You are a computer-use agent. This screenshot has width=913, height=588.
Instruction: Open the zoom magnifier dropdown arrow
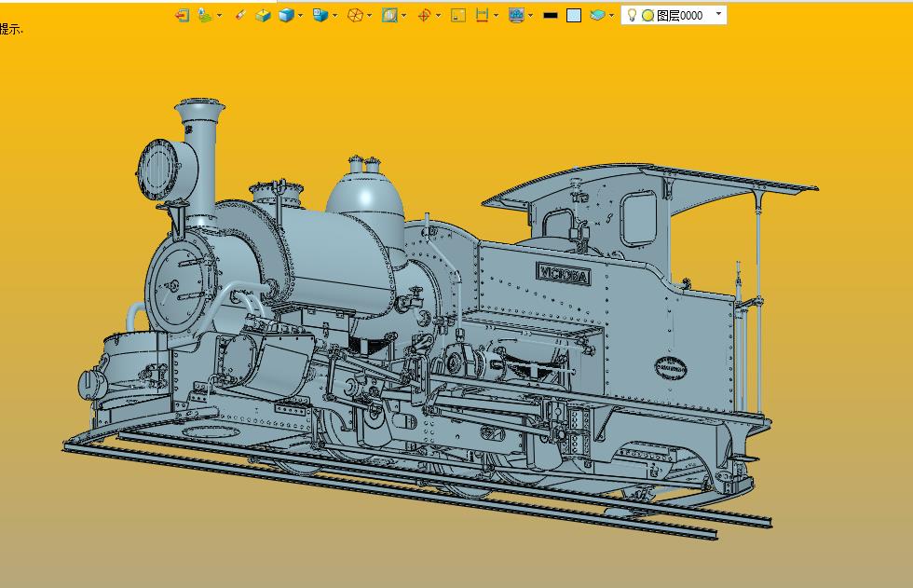click(404, 16)
